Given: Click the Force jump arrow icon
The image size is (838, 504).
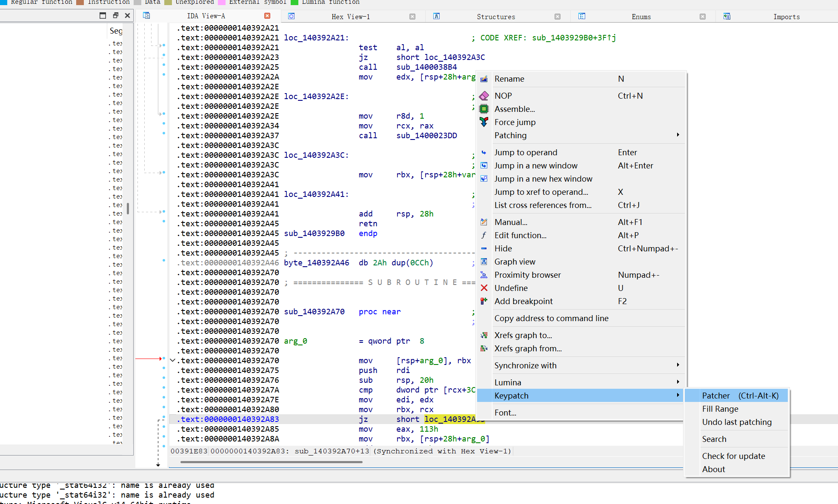Looking at the screenshot, I should [484, 122].
